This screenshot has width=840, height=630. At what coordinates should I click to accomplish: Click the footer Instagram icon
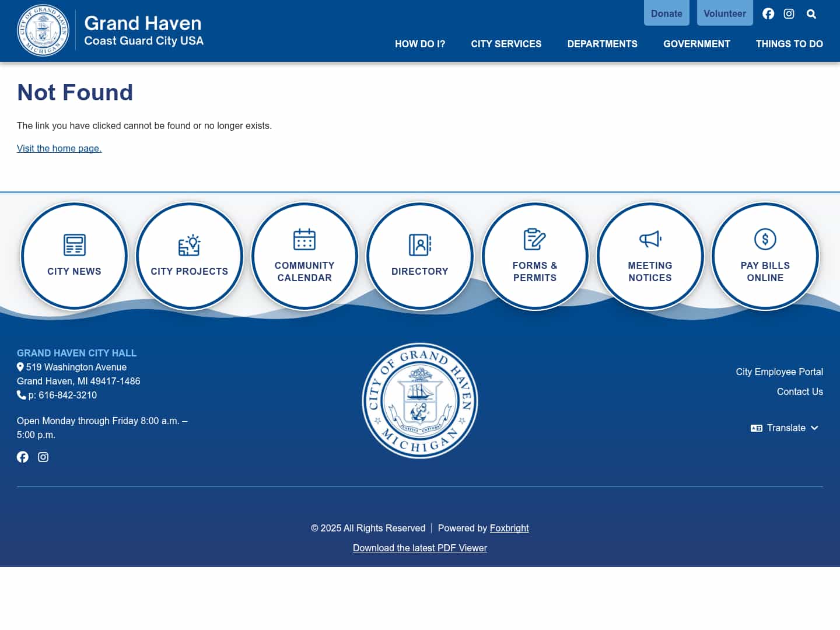[43, 457]
